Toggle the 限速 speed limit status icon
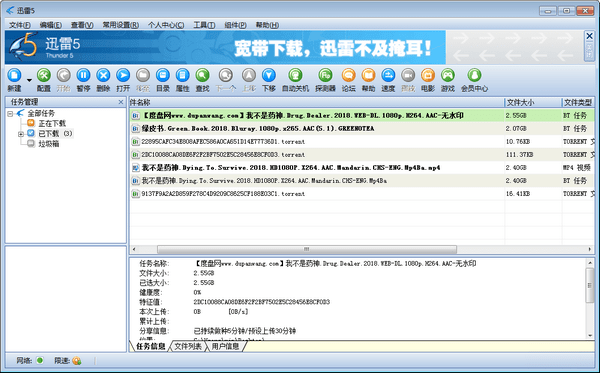This screenshot has height=373, width=600. 77,360
